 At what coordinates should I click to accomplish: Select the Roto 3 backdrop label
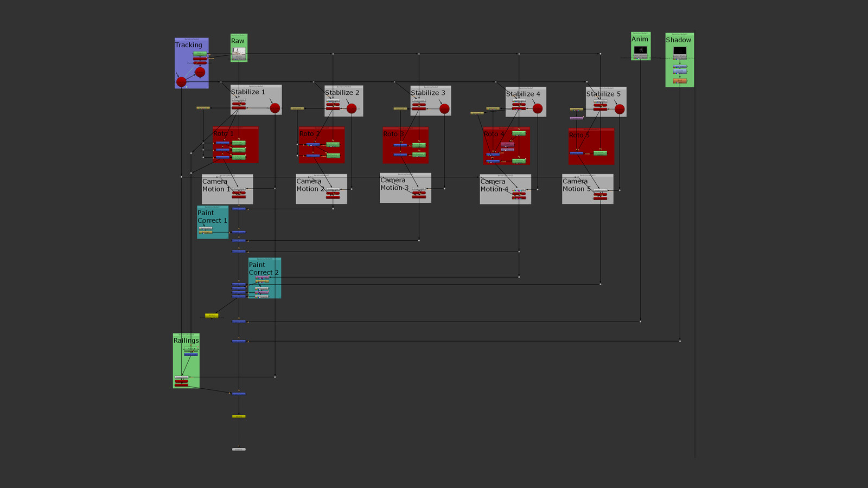393,134
